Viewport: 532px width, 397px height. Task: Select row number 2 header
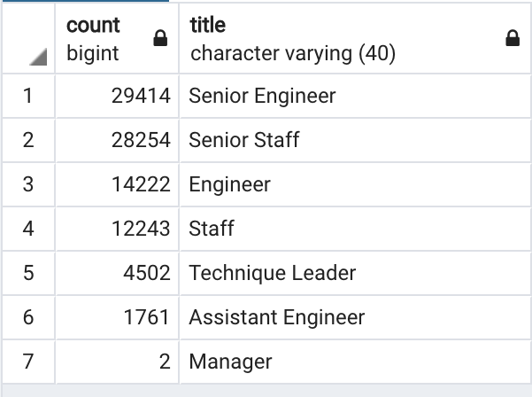[27, 140]
